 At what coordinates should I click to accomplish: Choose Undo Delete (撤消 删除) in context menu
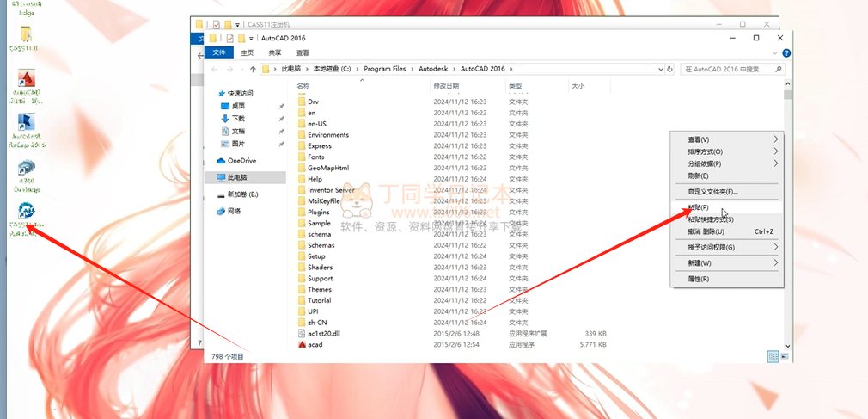(x=727, y=231)
